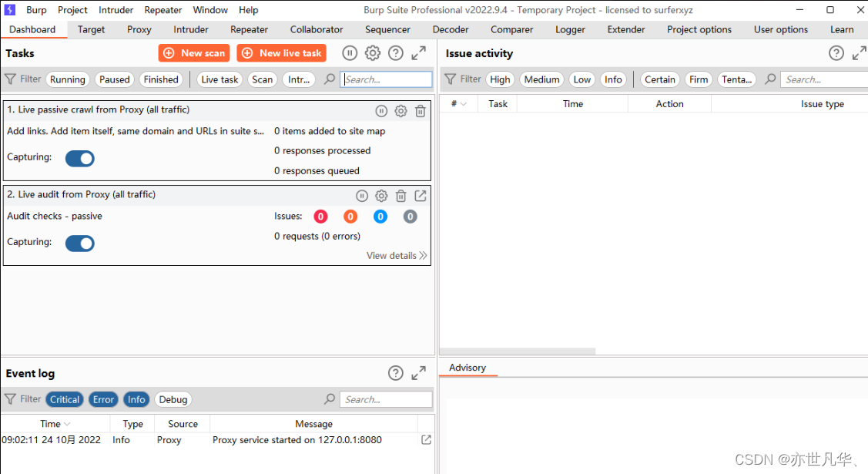Open help for Tasks panel
Screen dimensions: 868x474
click(395, 53)
